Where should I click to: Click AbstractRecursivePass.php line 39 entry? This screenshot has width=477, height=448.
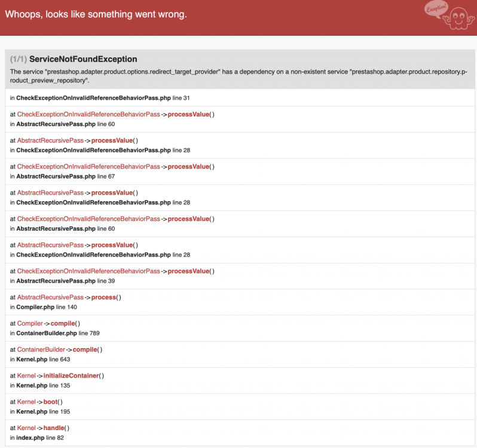click(62, 281)
